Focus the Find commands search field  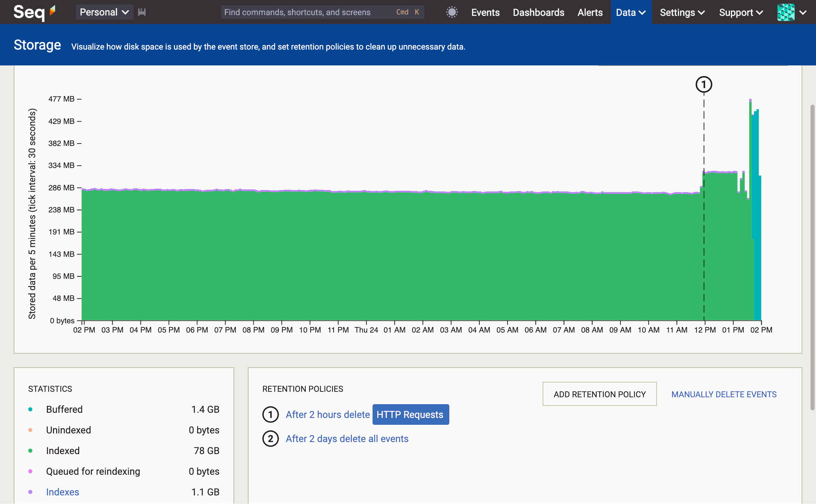click(x=323, y=12)
